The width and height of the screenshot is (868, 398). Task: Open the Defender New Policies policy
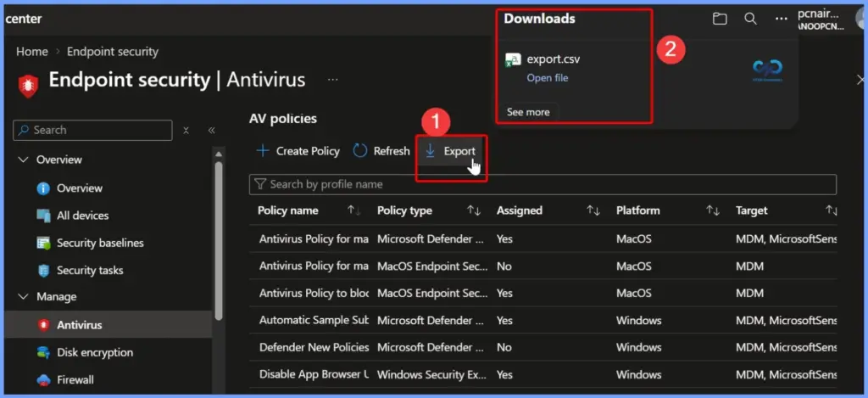pyautogui.click(x=314, y=348)
